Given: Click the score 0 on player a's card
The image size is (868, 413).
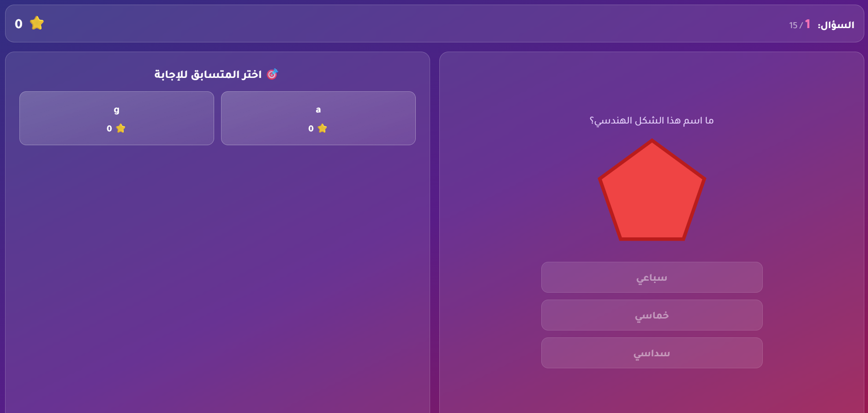Looking at the screenshot, I should tap(311, 129).
